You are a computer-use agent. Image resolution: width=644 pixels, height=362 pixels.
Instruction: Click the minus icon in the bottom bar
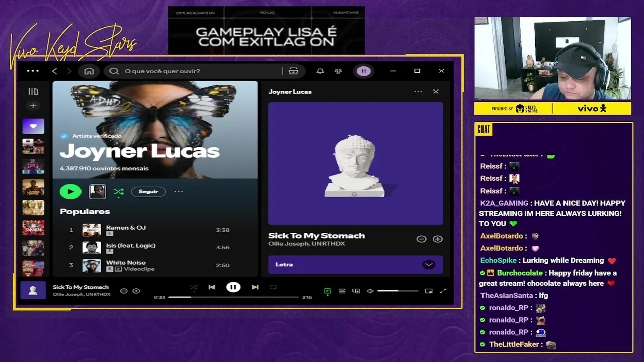[124, 291]
